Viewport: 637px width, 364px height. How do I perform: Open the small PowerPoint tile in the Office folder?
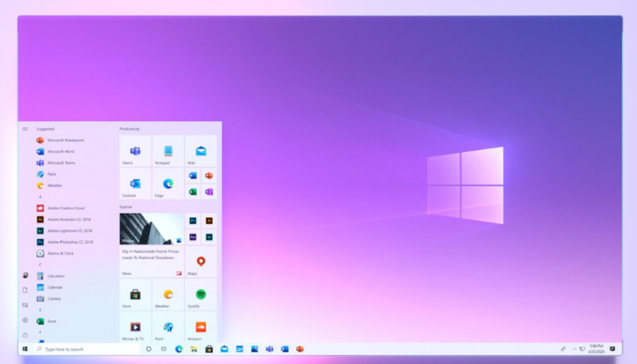pyautogui.click(x=209, y=176)
